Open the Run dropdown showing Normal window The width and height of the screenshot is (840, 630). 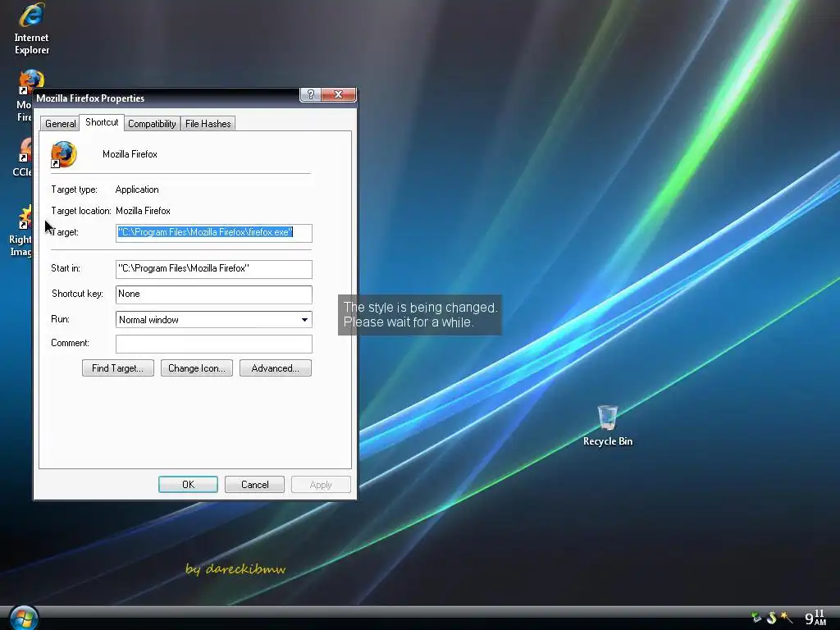pos(214,320)
